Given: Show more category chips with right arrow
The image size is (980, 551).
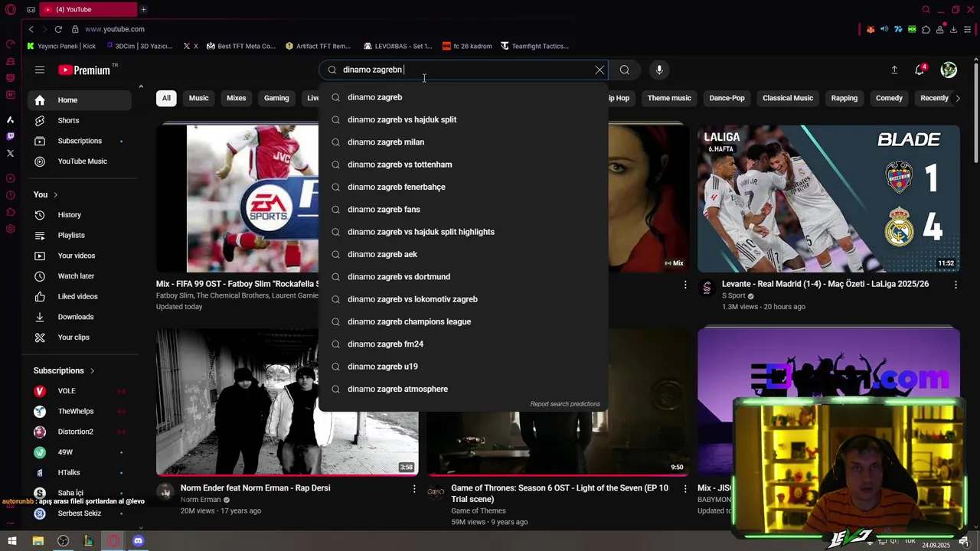Looking at the screenshot, I should (x=957, y=98).
